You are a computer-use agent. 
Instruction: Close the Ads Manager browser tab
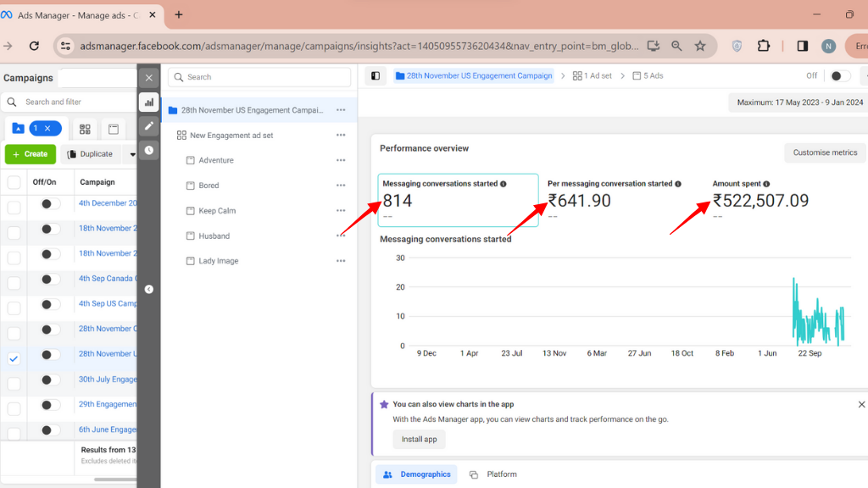click(153, 15)
